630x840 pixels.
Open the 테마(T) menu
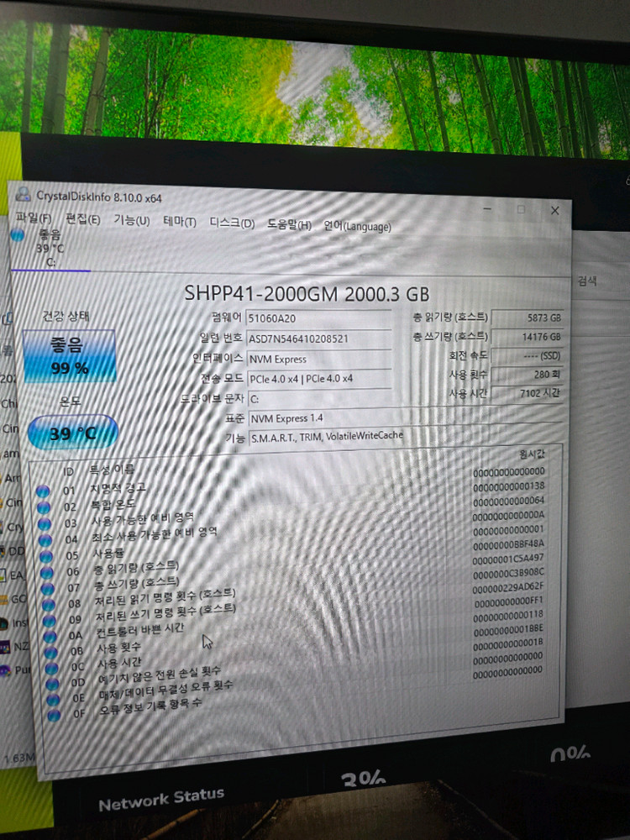[179, 222]
